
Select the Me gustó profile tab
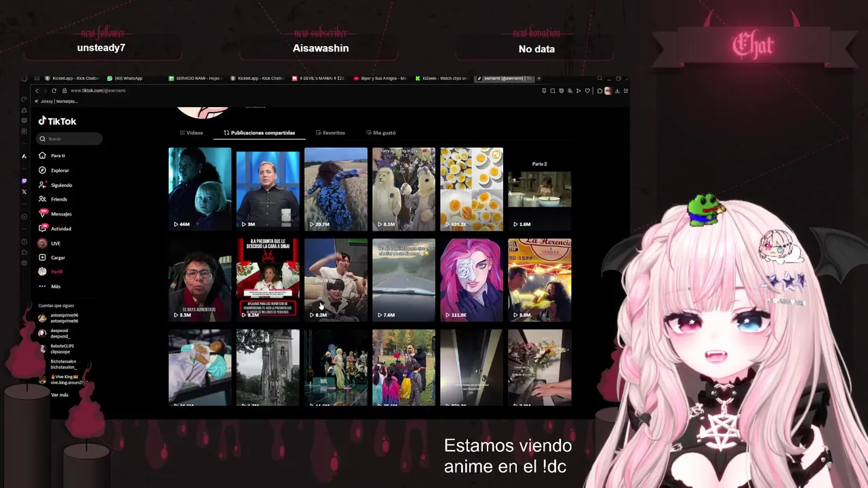click(x=380, y=133)
